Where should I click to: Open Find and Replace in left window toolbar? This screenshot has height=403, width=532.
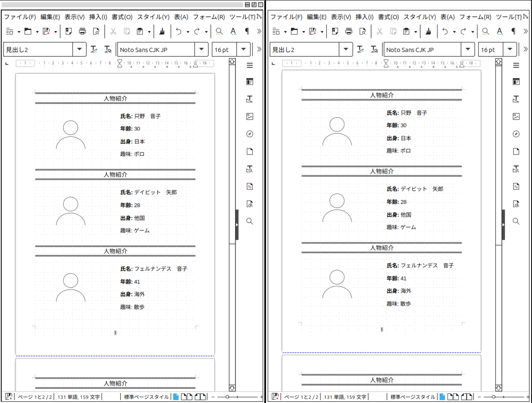[x=219, y=31]
